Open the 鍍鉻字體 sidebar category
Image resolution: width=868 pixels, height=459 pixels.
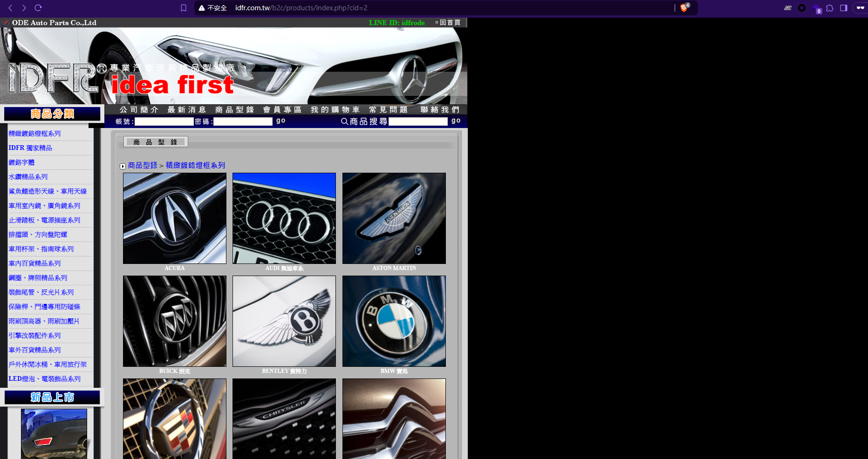click(21, 162)
